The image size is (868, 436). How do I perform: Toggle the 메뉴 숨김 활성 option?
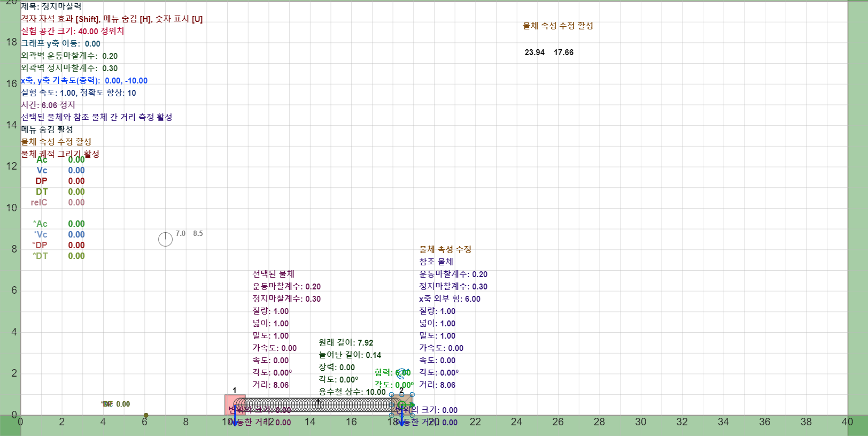[47, 129]
